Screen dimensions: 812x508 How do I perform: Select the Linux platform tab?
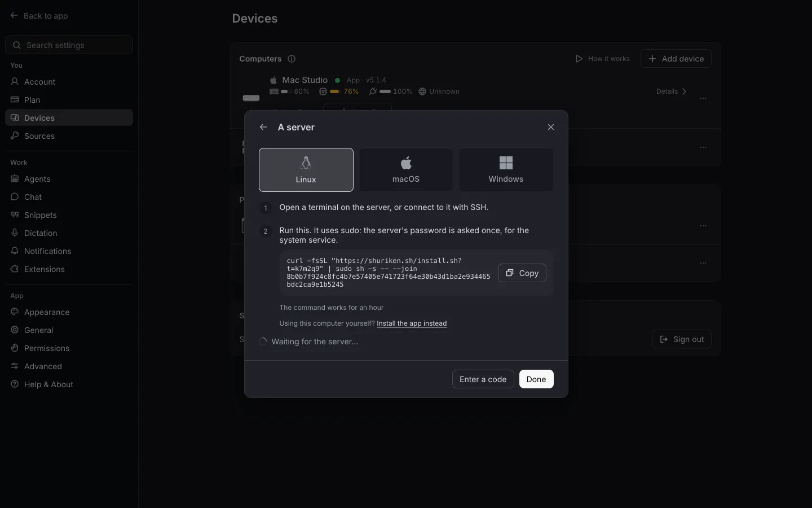(306, 170)
